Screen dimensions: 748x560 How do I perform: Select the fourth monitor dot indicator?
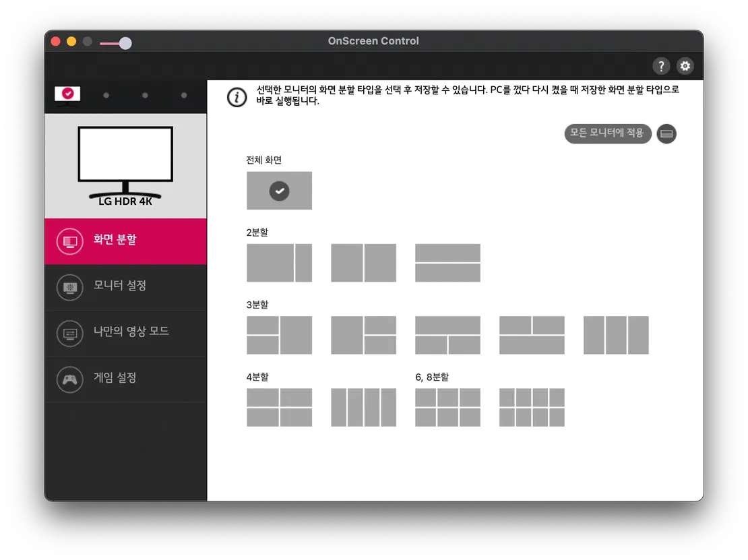[184, 96]
